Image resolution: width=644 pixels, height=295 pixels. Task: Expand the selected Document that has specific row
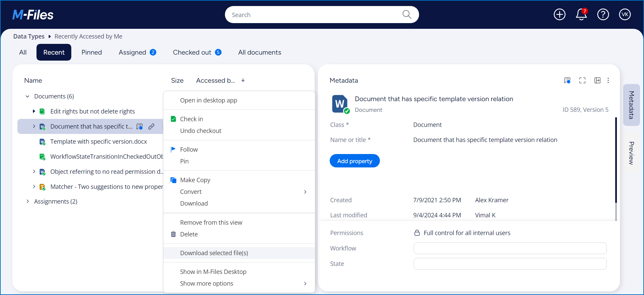pos(34,126)
